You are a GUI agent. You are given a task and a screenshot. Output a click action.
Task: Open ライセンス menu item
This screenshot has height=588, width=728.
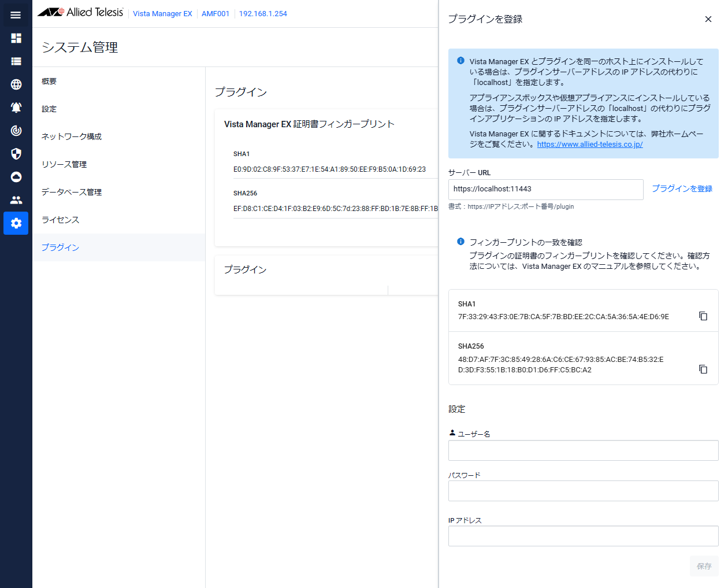pyautogui.click(x=118, y=220)
